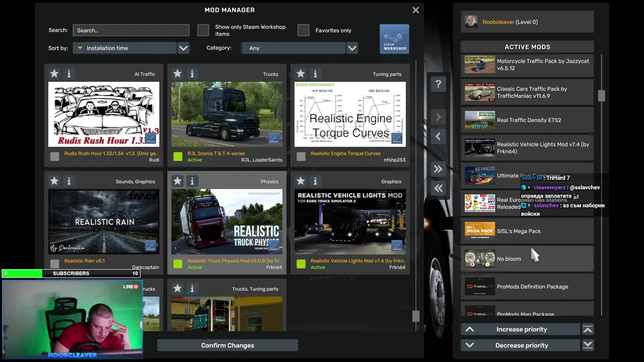Open the Rudis Rush Hour thumbnail

[104, 114]
